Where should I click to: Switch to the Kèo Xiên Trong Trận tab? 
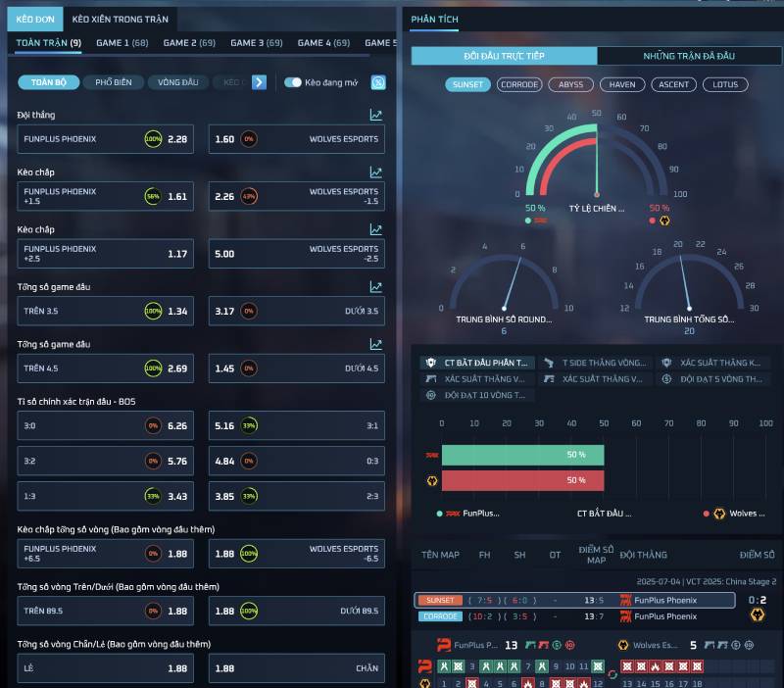[x=120, y=19]
